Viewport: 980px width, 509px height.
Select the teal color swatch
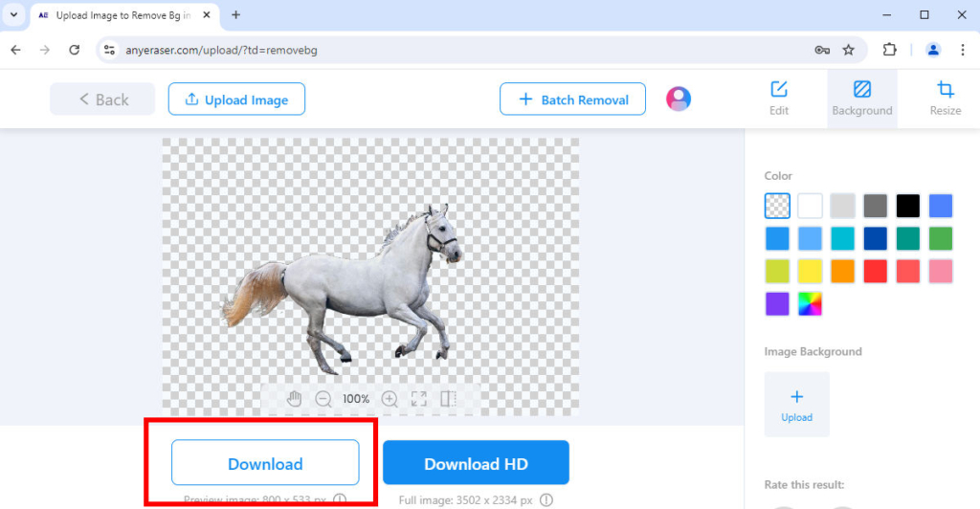907,238
